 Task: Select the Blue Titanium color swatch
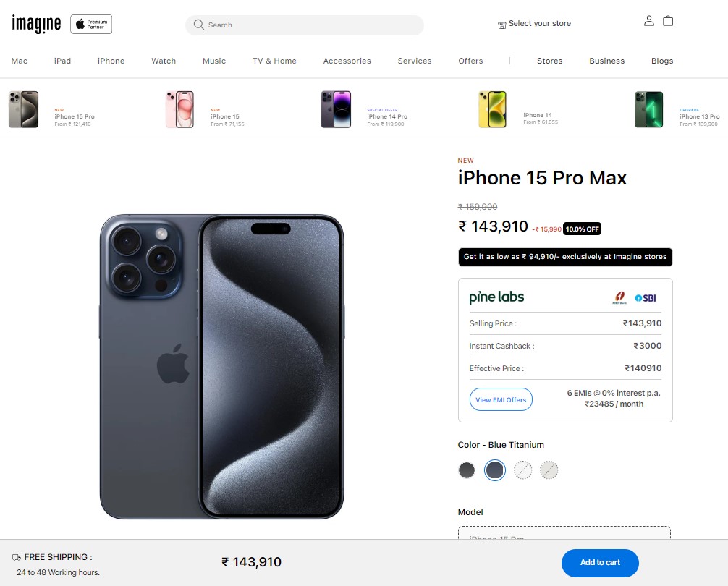coord(494,470)
